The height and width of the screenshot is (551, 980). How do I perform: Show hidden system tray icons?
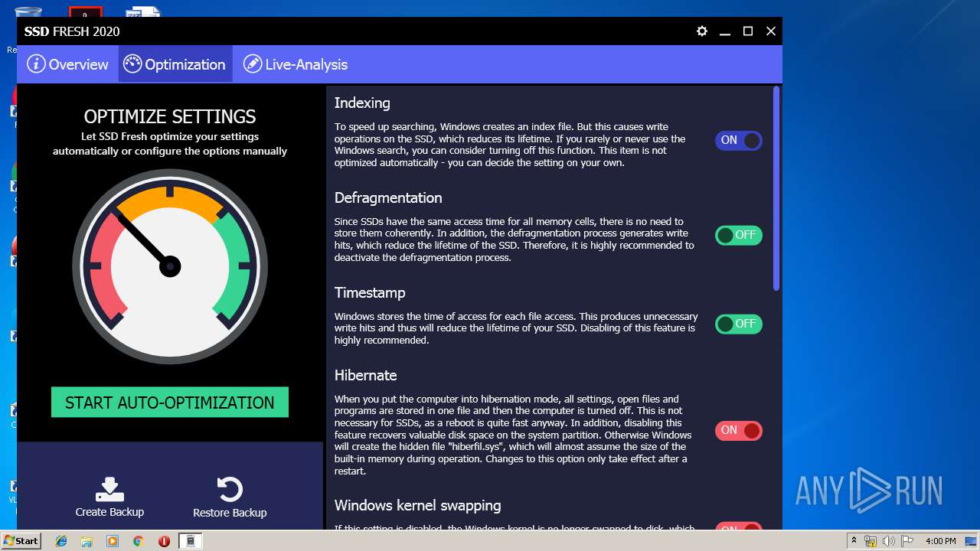pos(854,541)
